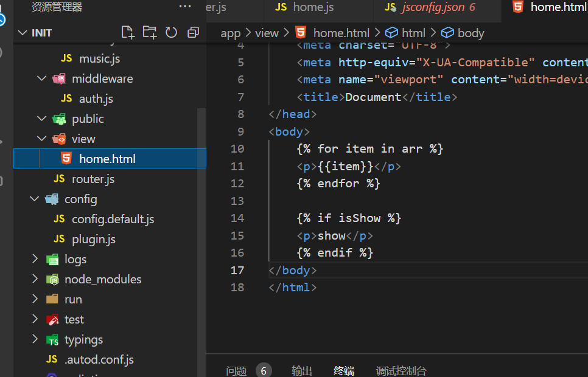The height and width of the screenshot is (377, 588).
Task: Click the run folder icon
Action: click(x=52, y=299)
